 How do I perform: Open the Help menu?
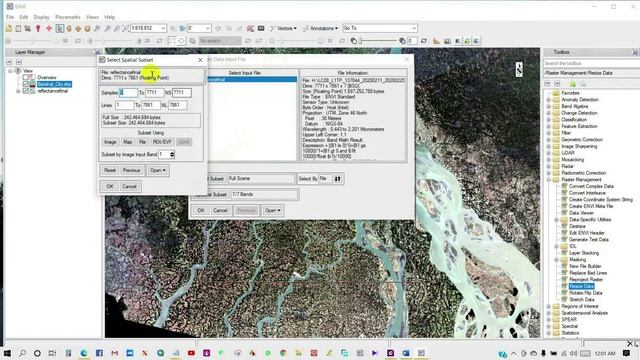click(x=109, y=17)
